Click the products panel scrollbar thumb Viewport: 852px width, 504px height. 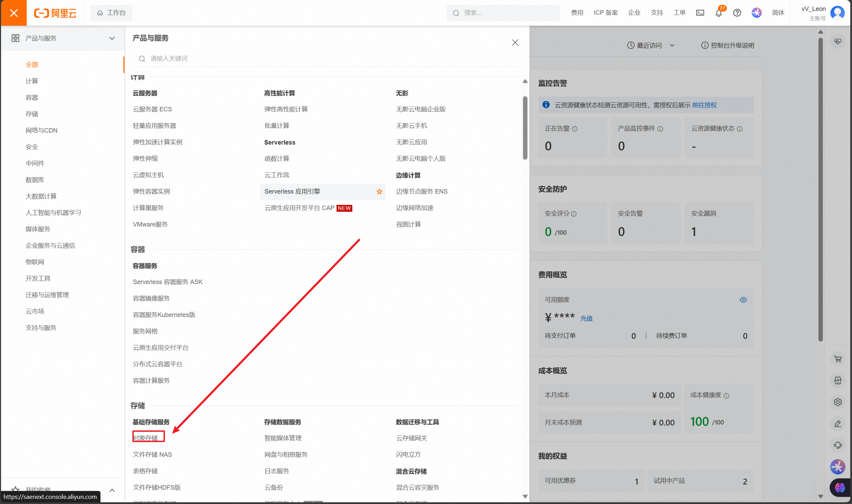coord(525,128)
